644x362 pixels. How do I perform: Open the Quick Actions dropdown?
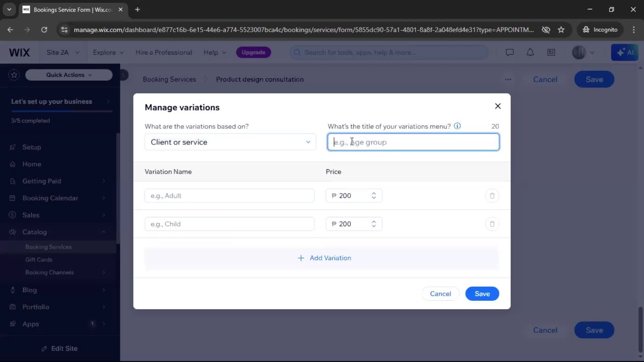click(69, 75)
